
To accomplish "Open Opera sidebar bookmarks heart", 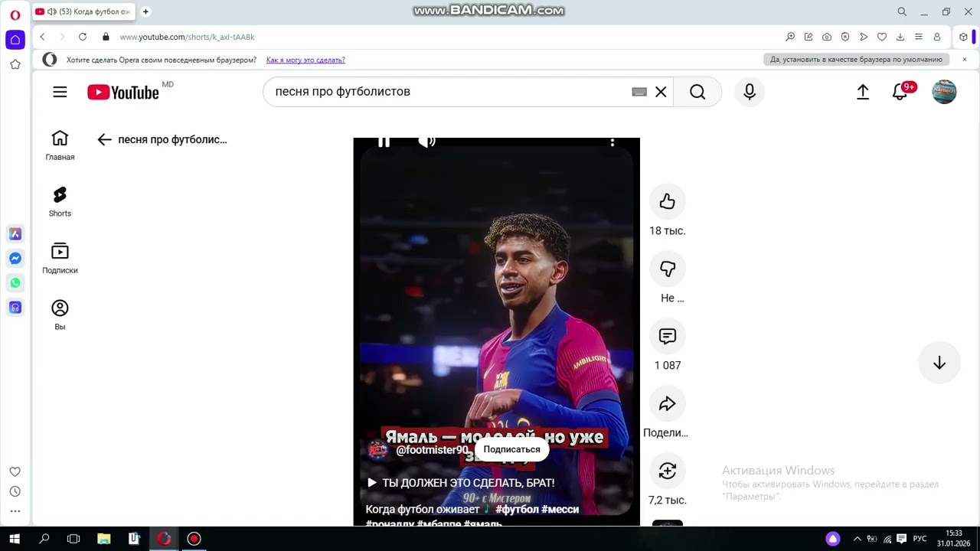I will 15,471.
